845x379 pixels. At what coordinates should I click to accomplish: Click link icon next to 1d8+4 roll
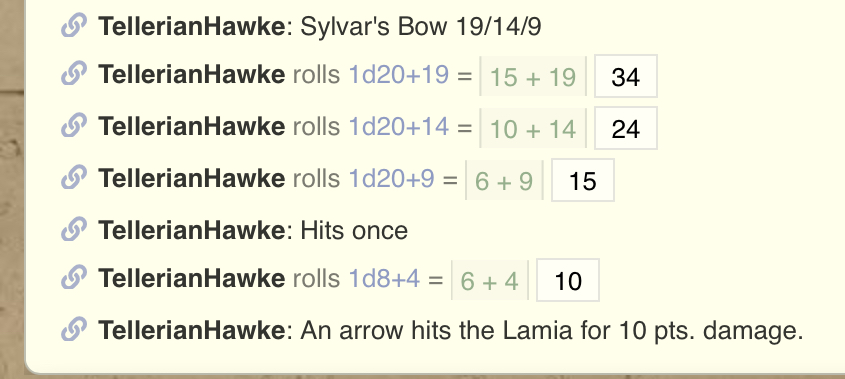[74, 277]
